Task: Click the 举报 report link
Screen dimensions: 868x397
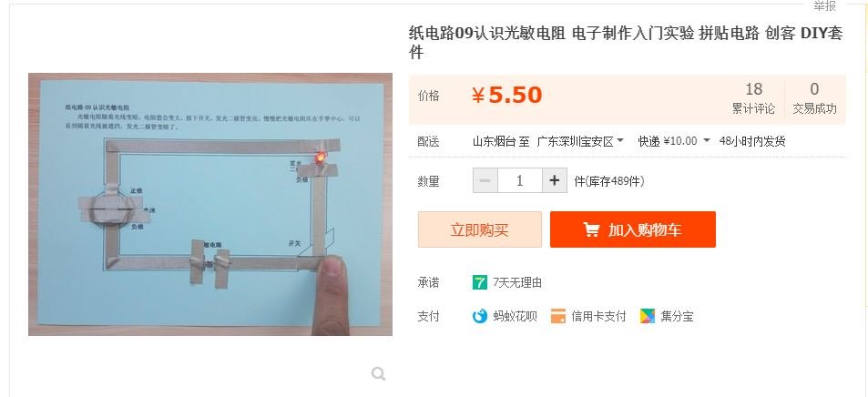Action: (x=823, y=5)
